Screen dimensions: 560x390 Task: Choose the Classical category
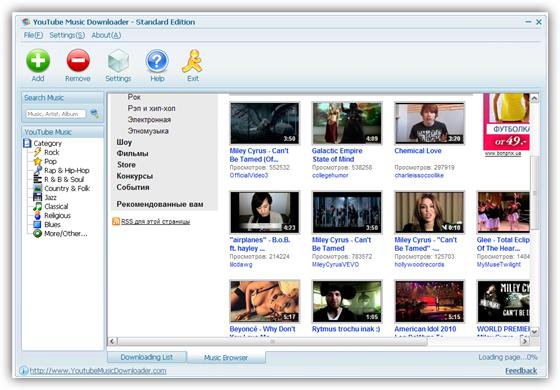click(56, 206)
